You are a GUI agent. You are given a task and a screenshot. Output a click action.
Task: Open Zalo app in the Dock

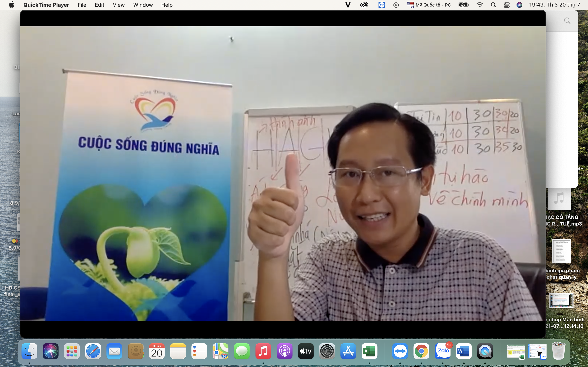443,351
